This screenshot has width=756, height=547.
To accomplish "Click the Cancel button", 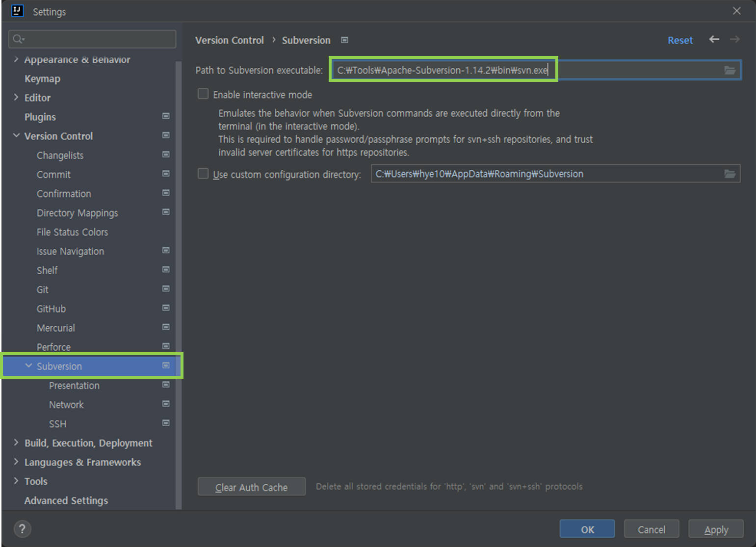I will pos(652,529).
